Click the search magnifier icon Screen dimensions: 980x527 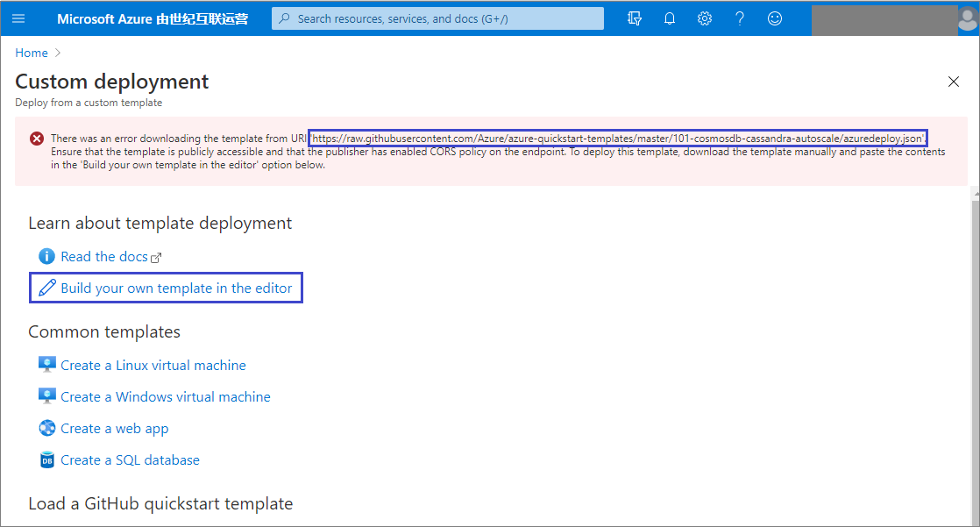(x=284, y=18)
